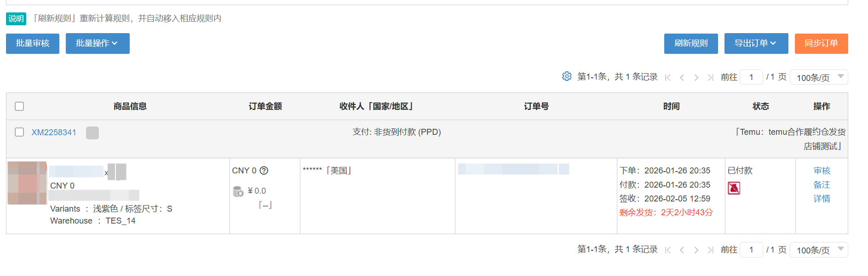The height and width of the screenshot is (276, 868).
Task: Click the 批量审核 button
Action: (33, 43)
